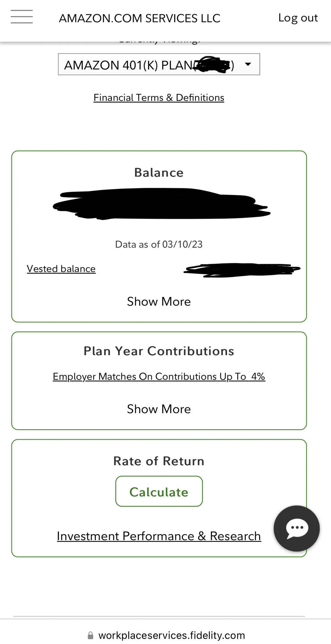Click the Log out link
The height and width of the screenshot is (644, 331).
coord(298,18)
